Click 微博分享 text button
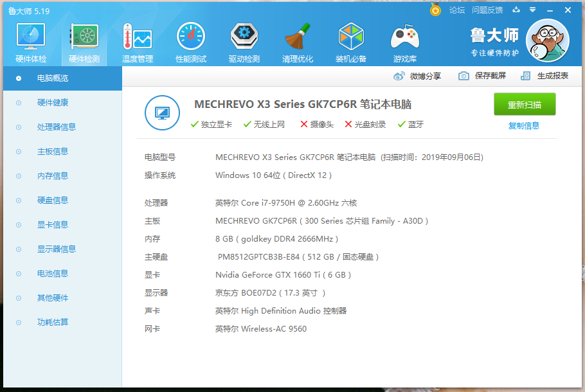Viewport: 585px width, 392px height. coord(426,76)
